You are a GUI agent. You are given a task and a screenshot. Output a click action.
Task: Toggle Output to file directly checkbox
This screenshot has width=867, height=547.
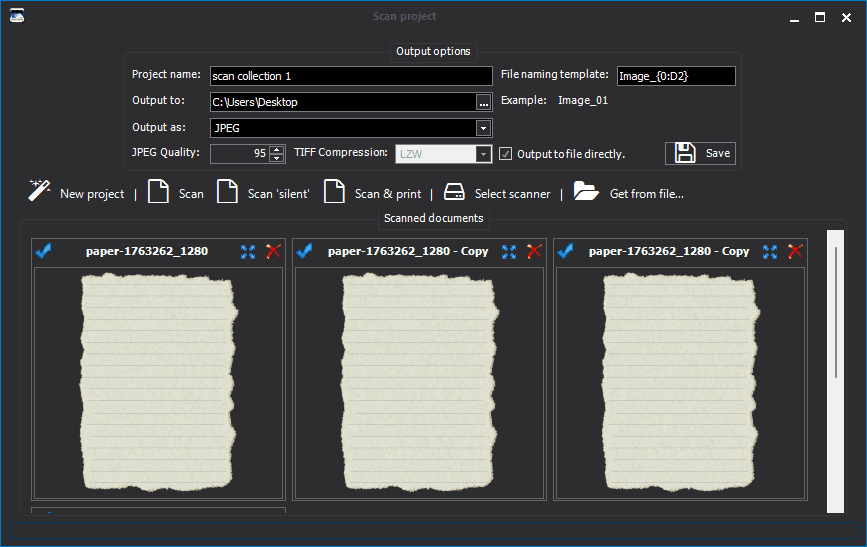point(505,154)
